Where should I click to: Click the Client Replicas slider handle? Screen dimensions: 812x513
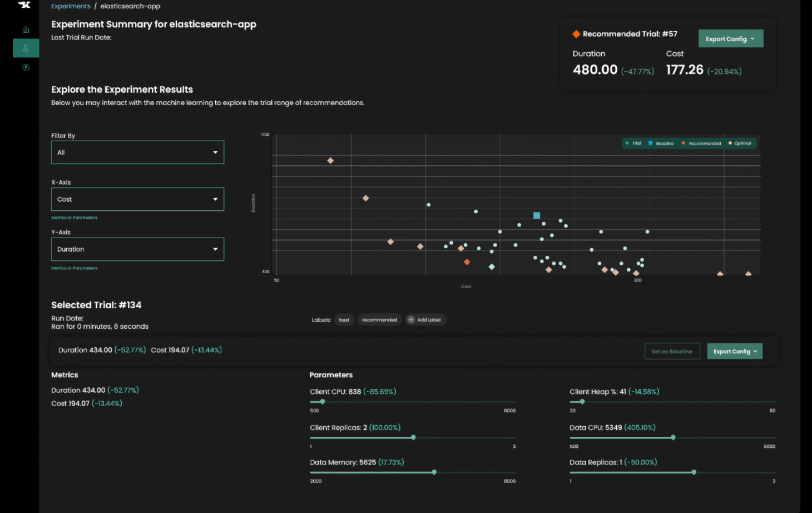[413, 438]
